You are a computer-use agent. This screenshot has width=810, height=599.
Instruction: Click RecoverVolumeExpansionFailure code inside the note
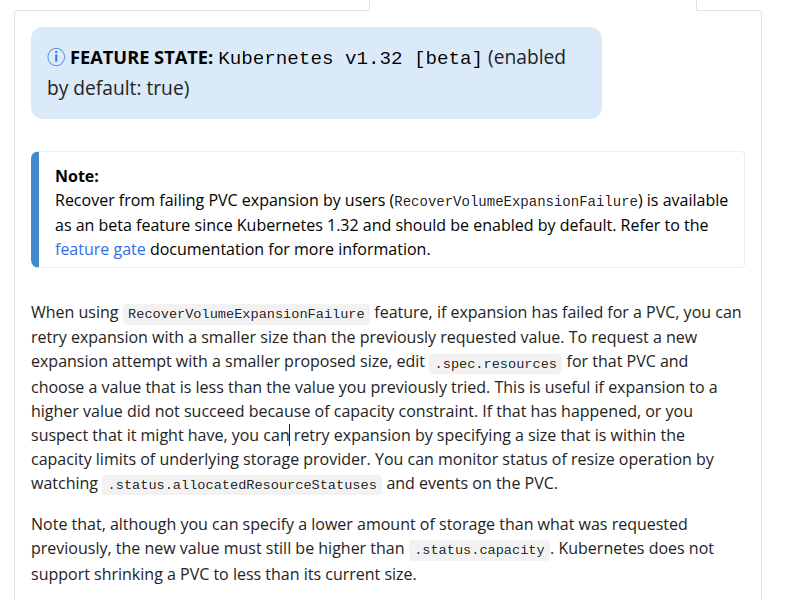coord(516,201)
